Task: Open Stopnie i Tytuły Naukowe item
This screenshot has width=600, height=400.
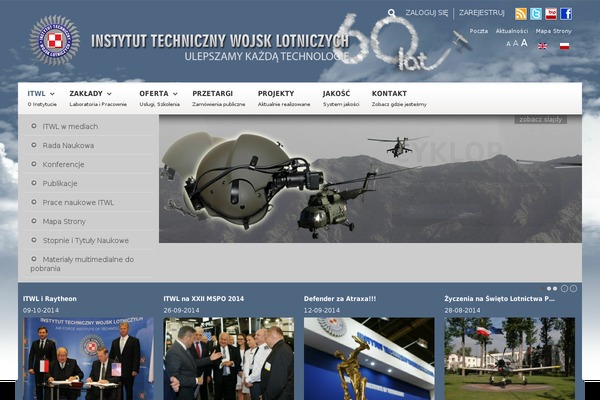Action: coord(85,240)
